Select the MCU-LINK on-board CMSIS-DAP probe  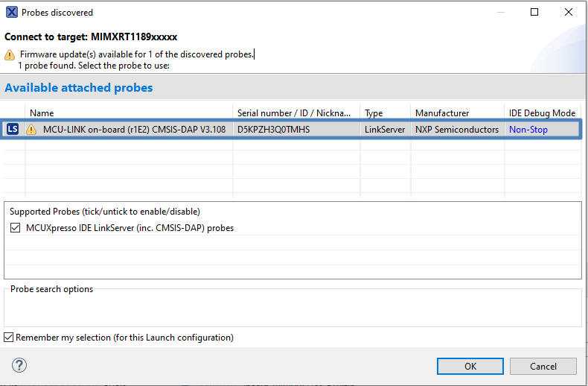(x=134, y=130)
